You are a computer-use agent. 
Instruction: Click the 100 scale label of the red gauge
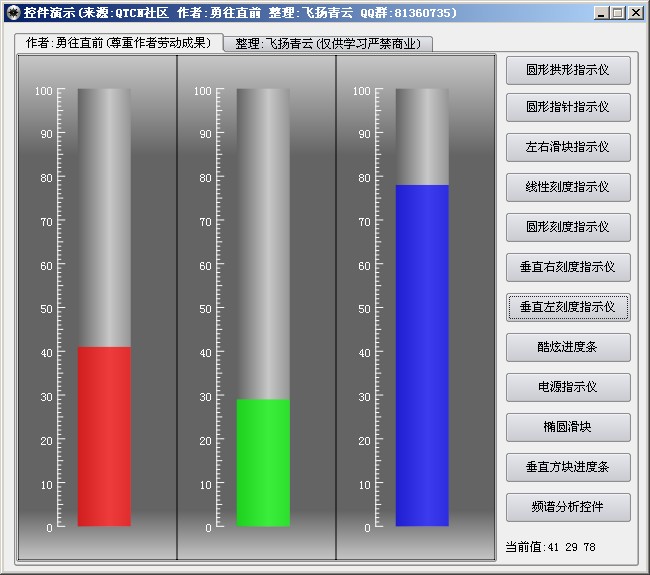point(44,91)
